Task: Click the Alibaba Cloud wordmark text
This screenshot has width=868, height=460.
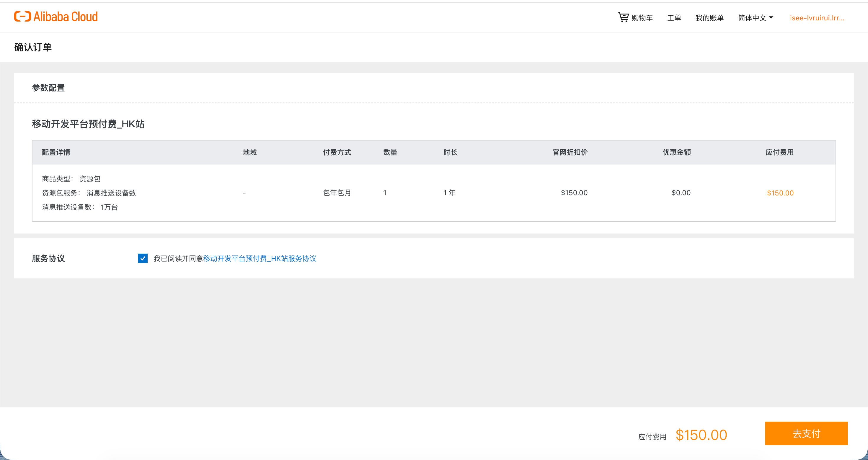Action: (66, 17)
